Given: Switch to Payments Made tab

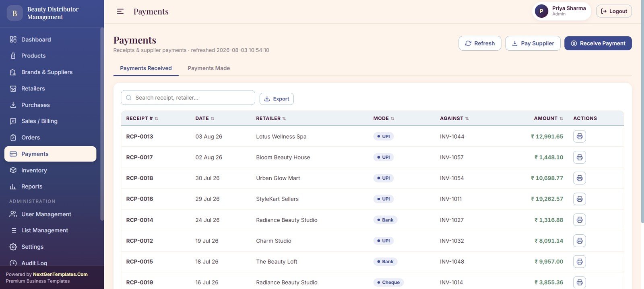Looking at the screenshot, I should pyautogui.click(x=208, y=68).
